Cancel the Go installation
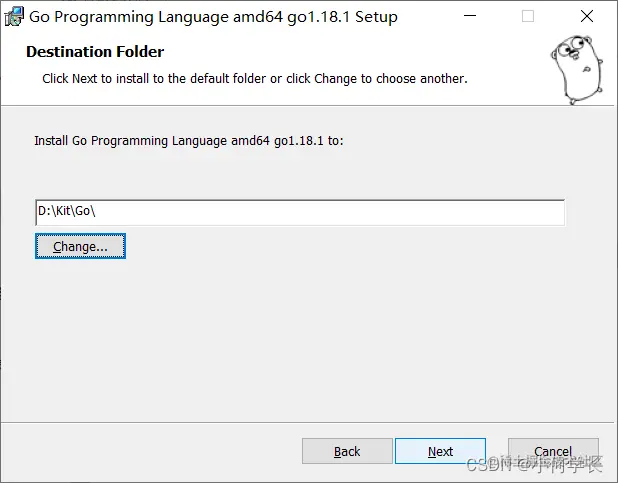Image resolution: width=618 pixels, height=483 pixels. pos(553,451)
